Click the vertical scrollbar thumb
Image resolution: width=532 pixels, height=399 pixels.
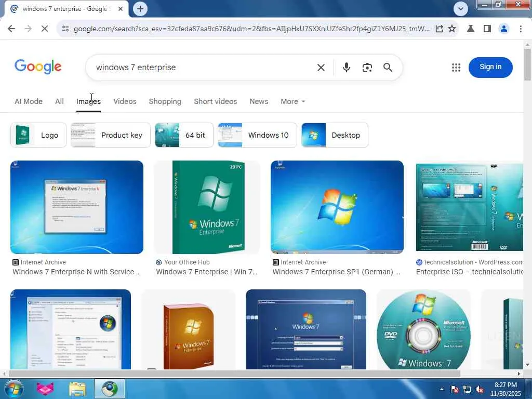[527, 64]
